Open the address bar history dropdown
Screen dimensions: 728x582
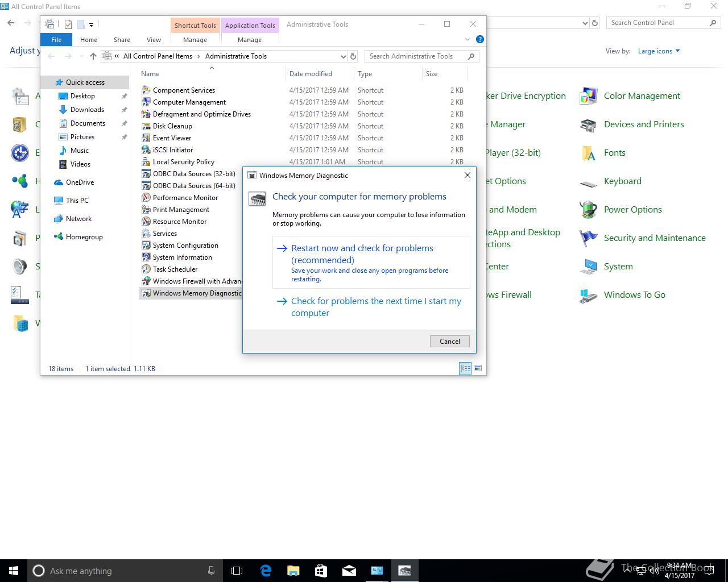[x=343, y=56]
